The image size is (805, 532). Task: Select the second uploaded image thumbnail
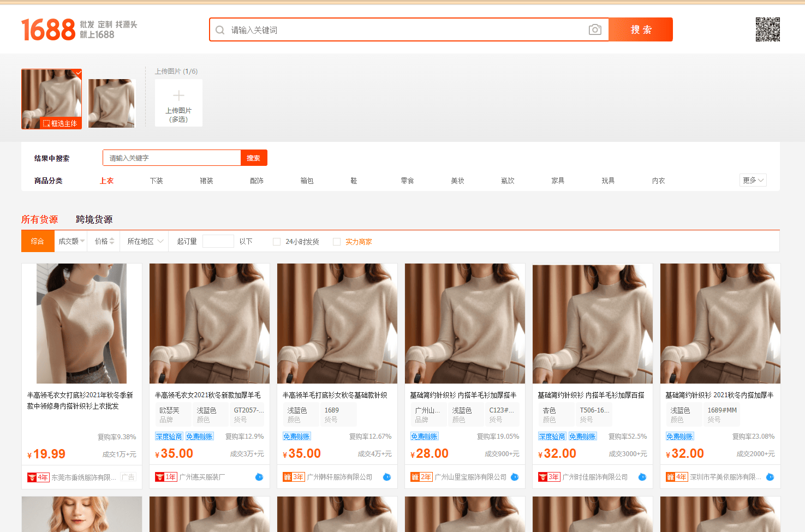111,104
